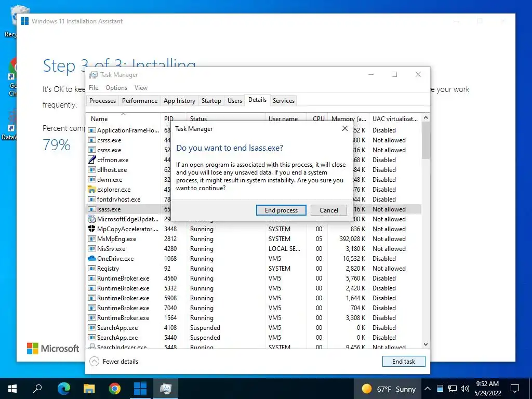The image size is (532, 399).
Task: Select the NisSrv.exe process name
Action: pos(111,249)
